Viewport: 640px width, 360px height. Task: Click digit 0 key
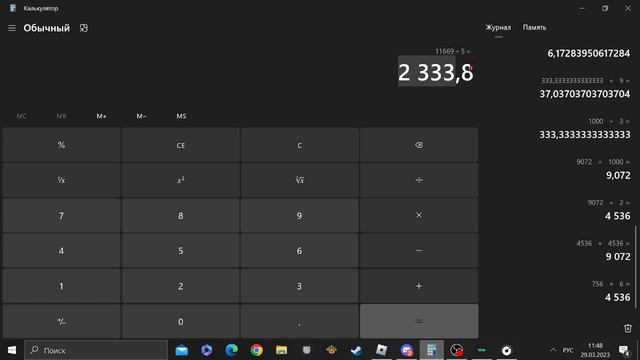coord(180,321)
